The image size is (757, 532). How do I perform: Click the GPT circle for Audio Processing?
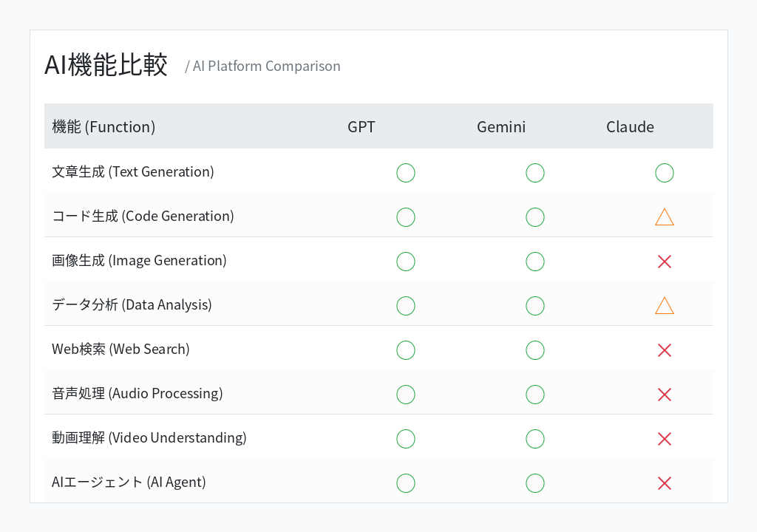tap(406, 395)
